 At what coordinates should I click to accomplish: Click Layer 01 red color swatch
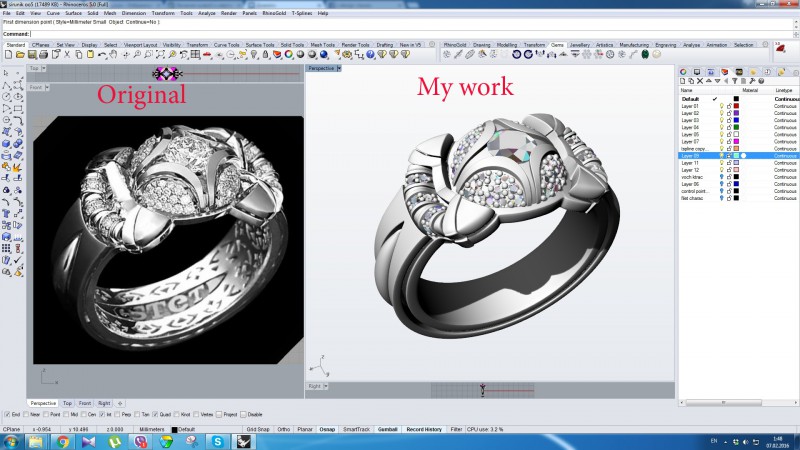[736, 106]
